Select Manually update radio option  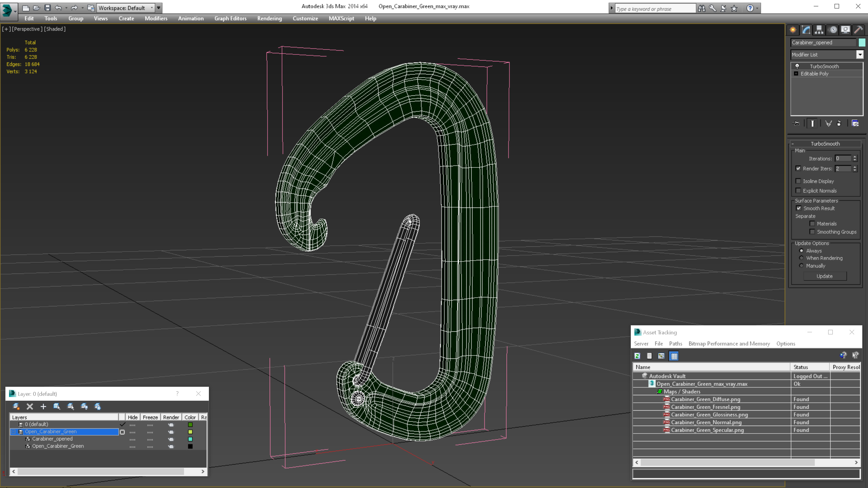coord(801,266)
